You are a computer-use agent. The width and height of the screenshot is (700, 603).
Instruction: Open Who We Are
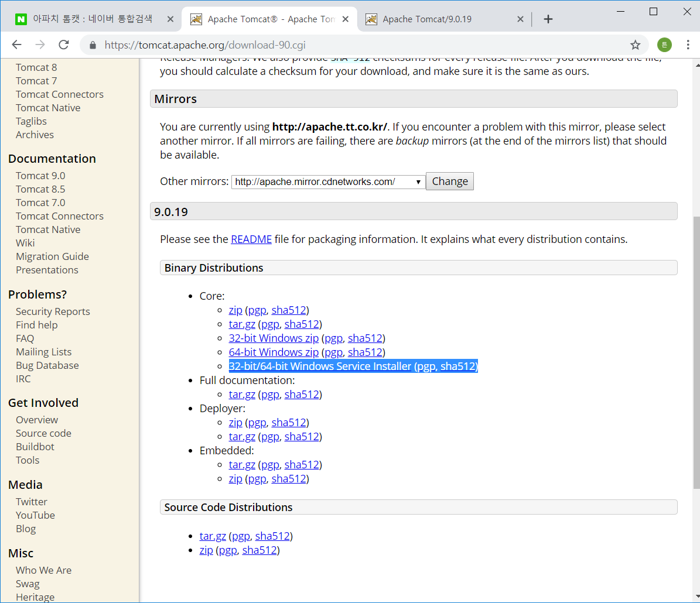click(43, 570)
